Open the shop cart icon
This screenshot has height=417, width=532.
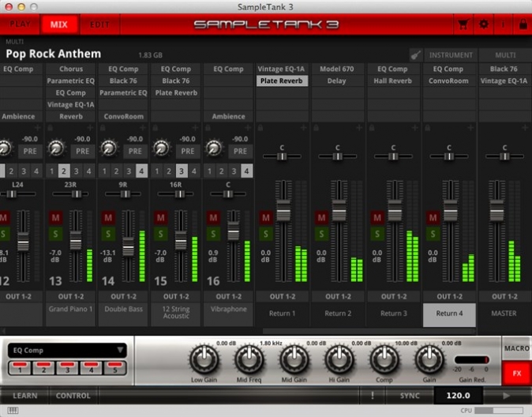463,24
